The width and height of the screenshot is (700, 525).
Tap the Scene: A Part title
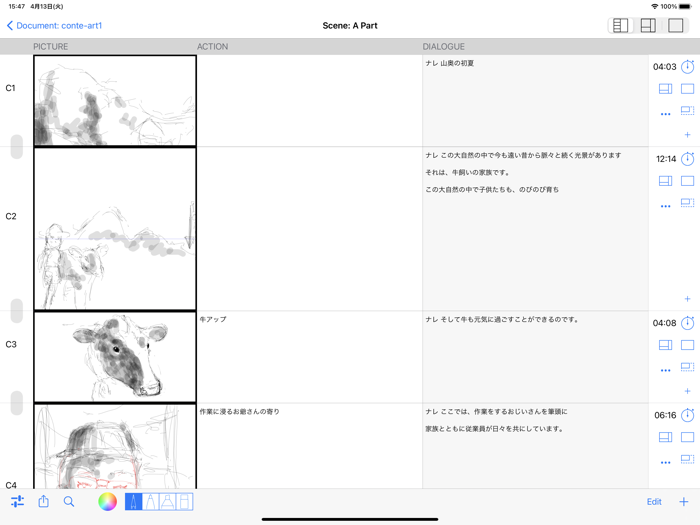[x=350, y=25]
